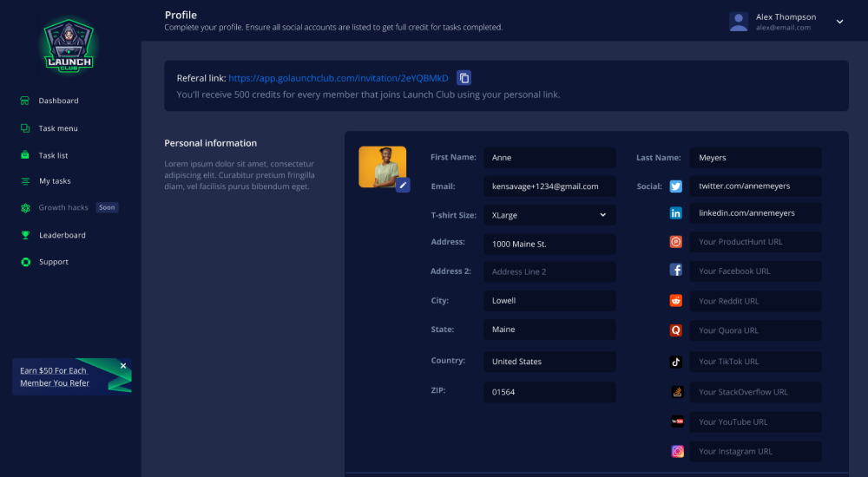Click the Your ProductHunt URL field
The width and height of the screenshot is (868, 477).
pyautogui.click(x=755, y=242)
